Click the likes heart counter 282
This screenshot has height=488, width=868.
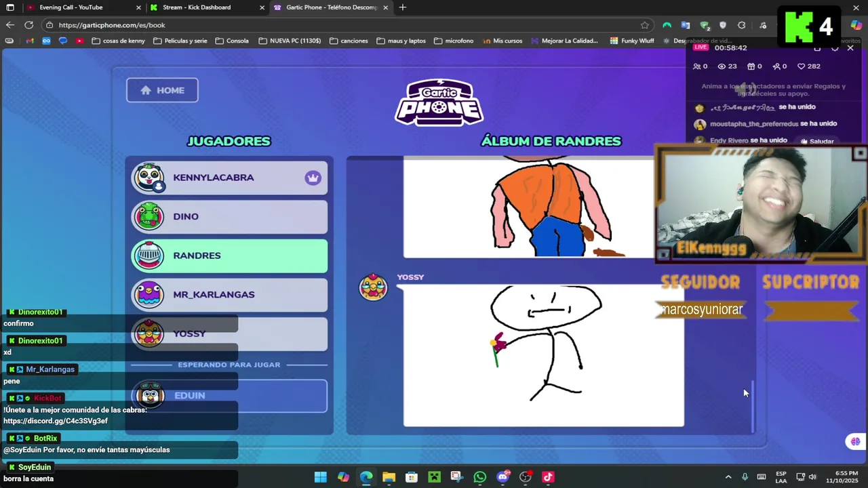[809, 66]
